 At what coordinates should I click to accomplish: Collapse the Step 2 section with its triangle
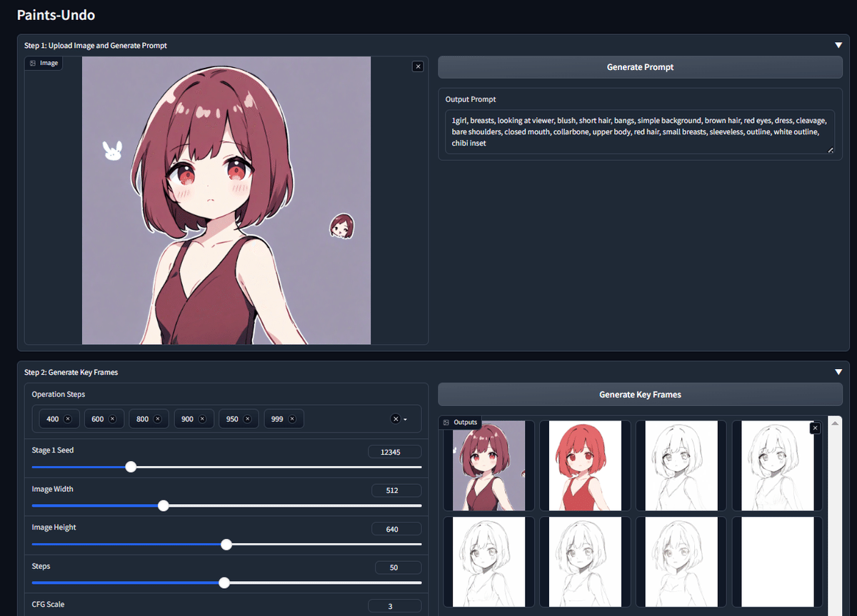point(838,371)
